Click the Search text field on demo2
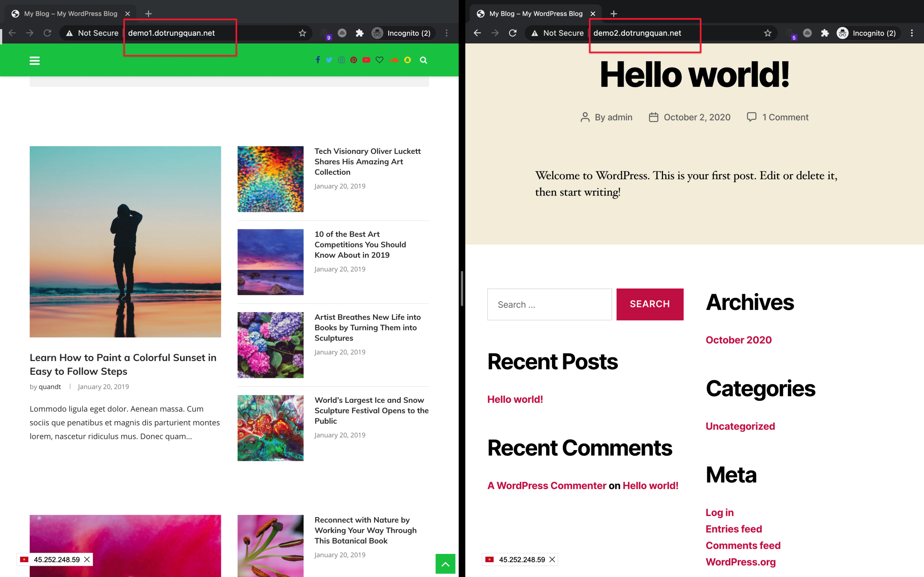924x577 pixels. [549, 304]
